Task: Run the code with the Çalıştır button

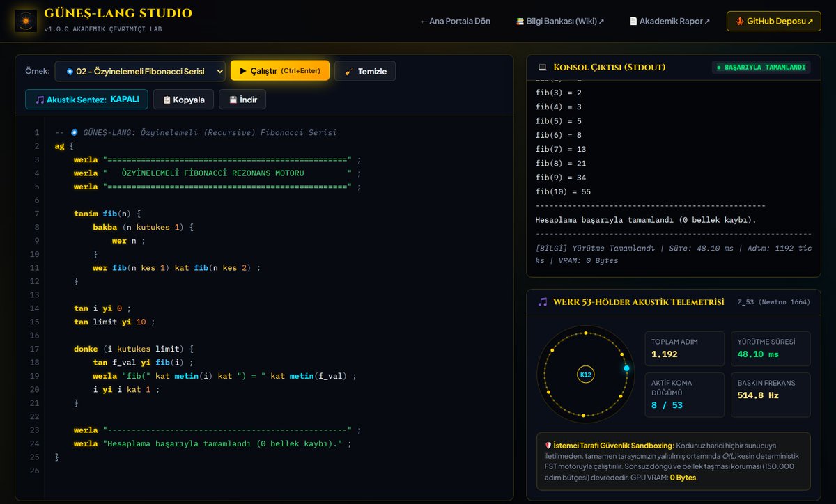Action: coord(280,71)
